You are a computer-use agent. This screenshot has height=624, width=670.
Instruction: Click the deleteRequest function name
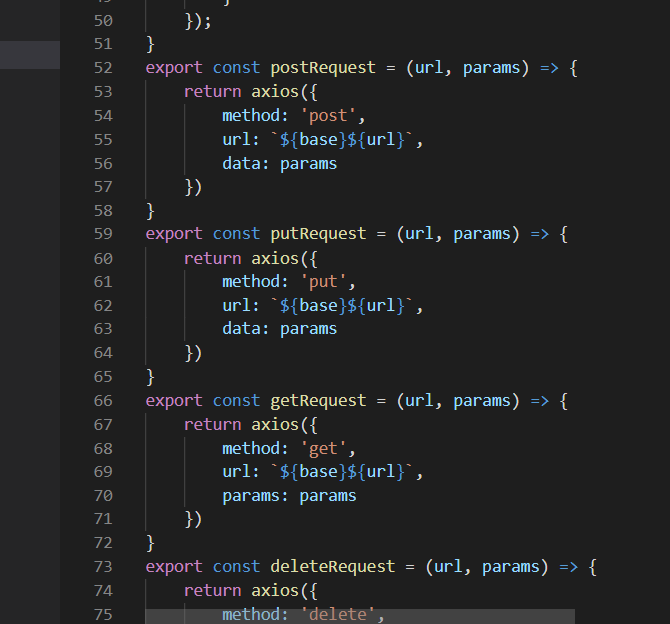[332, 567]
